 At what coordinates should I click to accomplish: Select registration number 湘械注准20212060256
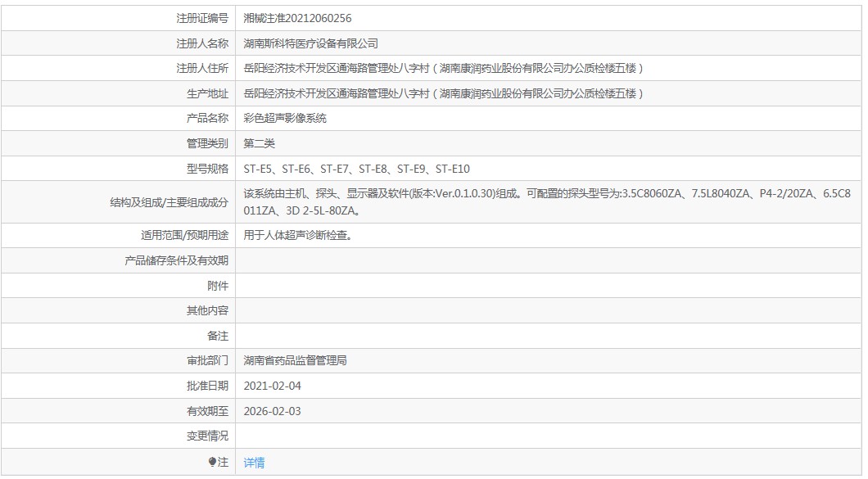[297, 18]
